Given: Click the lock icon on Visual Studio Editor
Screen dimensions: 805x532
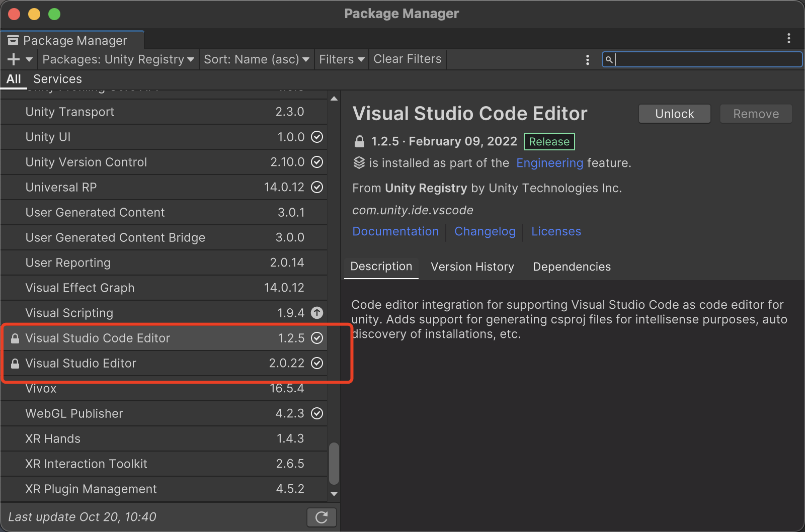Looking at the screenshot, I should [x=15, y=364].
